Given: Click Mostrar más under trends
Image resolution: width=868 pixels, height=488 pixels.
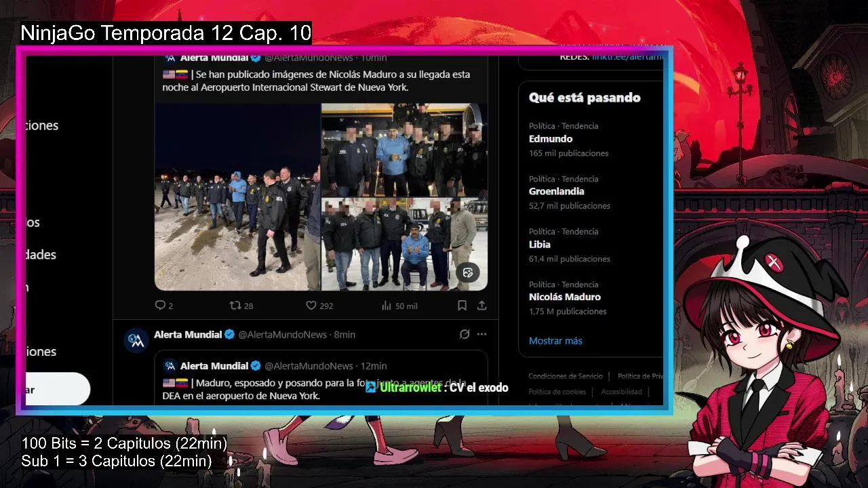Looking at the screenshot, I should 555,341.
